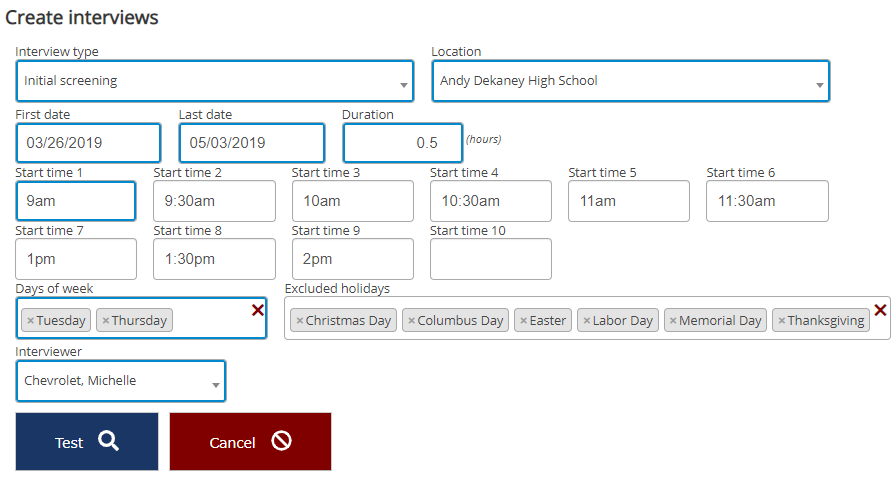
Task: Remove Thanksgiving from excluded holidays
Action: [x=781, y=321]
